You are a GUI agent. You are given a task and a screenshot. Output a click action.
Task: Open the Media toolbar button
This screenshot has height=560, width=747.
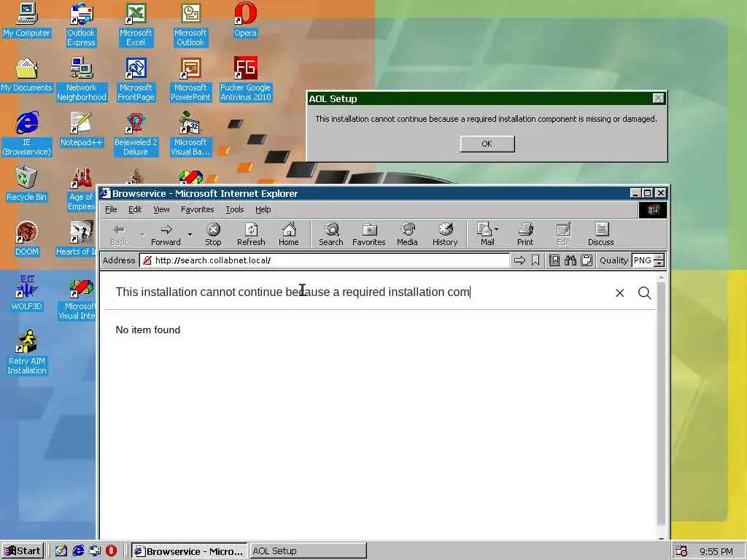tap(407, 234)
